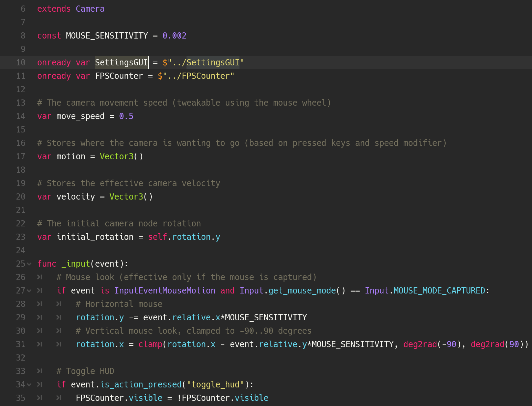Click the 'Mouse look' comment on line 26

point(187,277)
